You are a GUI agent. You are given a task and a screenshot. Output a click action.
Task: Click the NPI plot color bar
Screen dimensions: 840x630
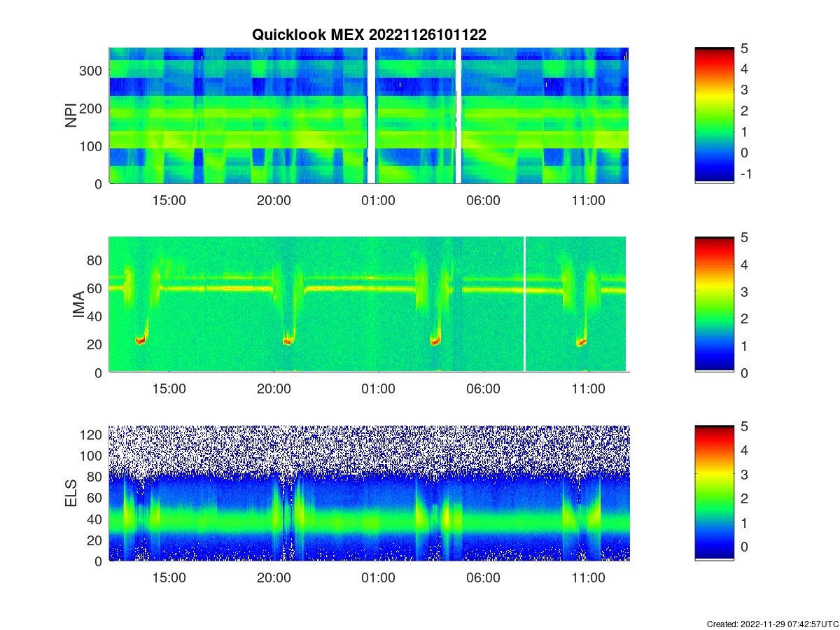tap(714, 115)
